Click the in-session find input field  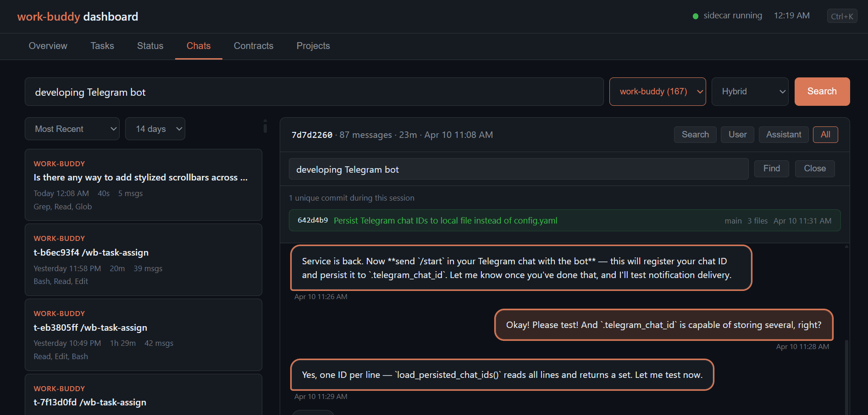pyautogui.click(x=519, y=169)
